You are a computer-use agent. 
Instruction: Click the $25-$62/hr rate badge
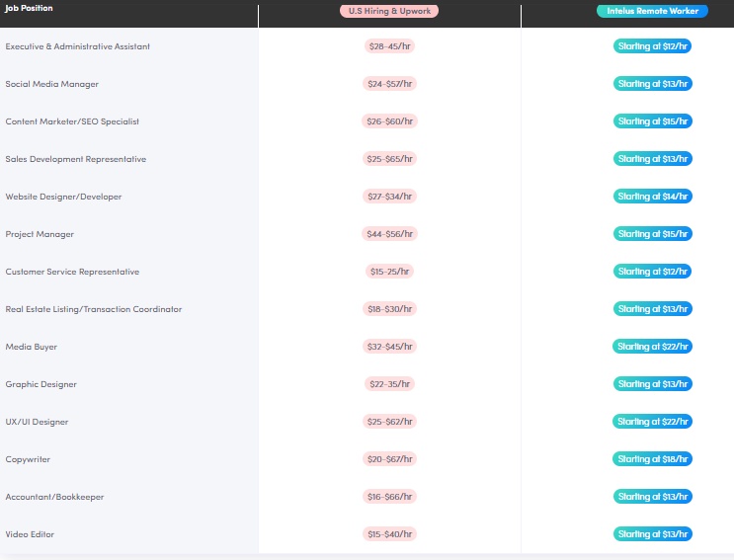tap(389, 421)
